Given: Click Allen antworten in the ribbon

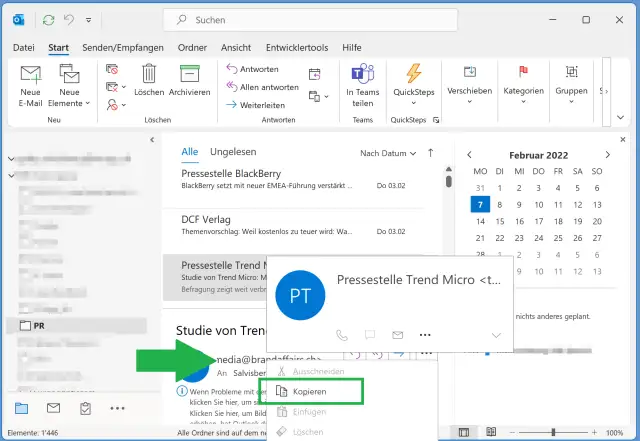Looking at the screenshot, I should point(262,87).
